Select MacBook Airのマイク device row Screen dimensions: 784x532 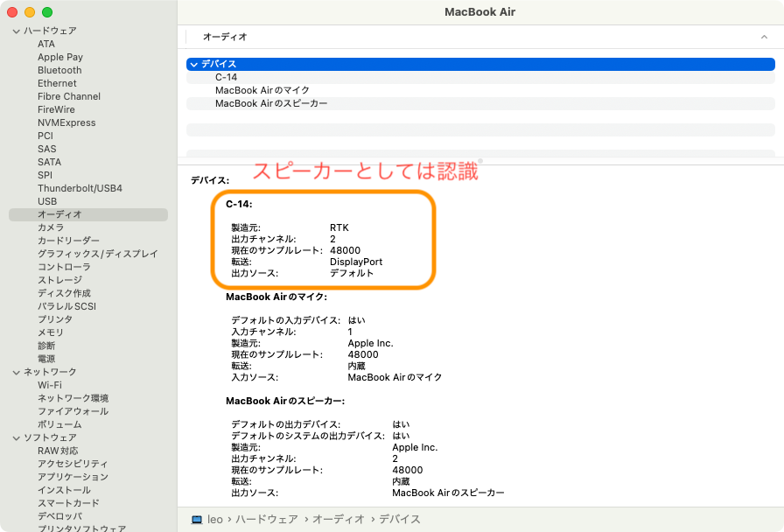[x=262, y=90]
